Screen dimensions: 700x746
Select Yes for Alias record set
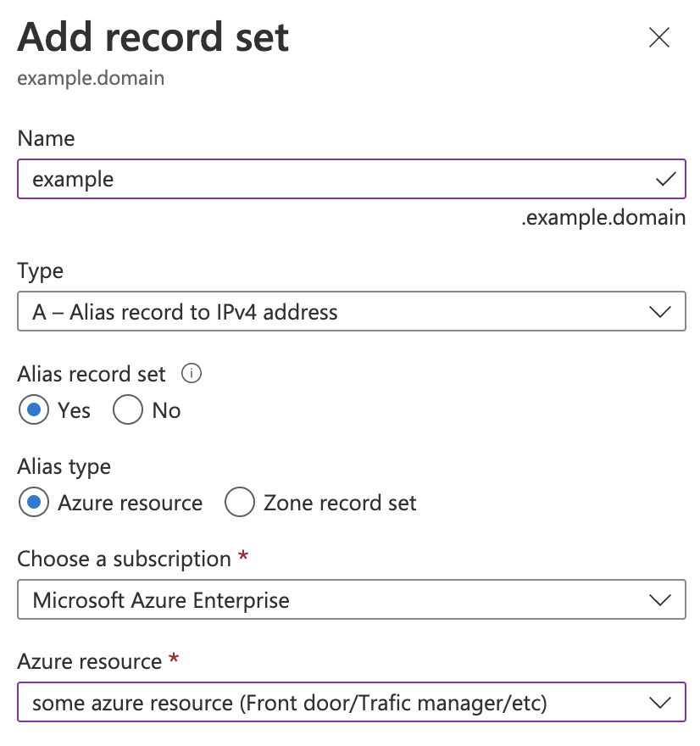point(34,409)
